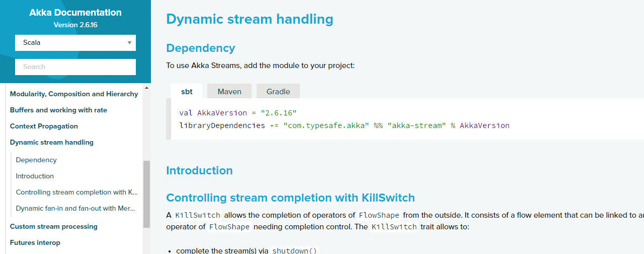The image size is (644, 254).
Task: Jump to Dependency section in sidebar
Action: (36, 160)
